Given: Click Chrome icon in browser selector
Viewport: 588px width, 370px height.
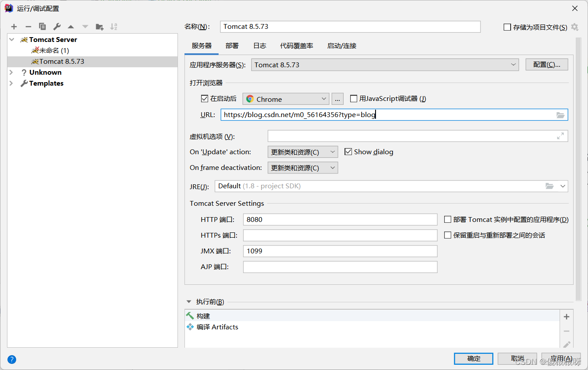Looking at the screenshot, I should tap(250, 99).
